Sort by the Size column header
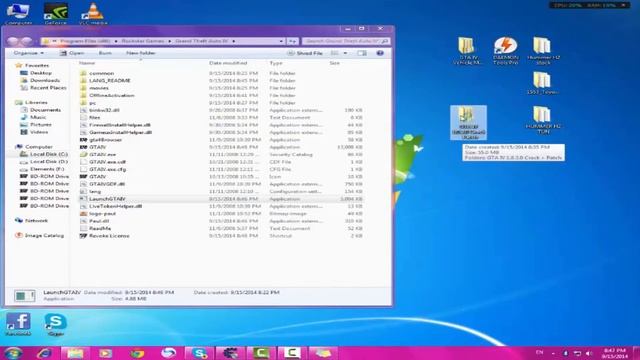The width and height of the screenshot is (640, 360). point(334,63)
